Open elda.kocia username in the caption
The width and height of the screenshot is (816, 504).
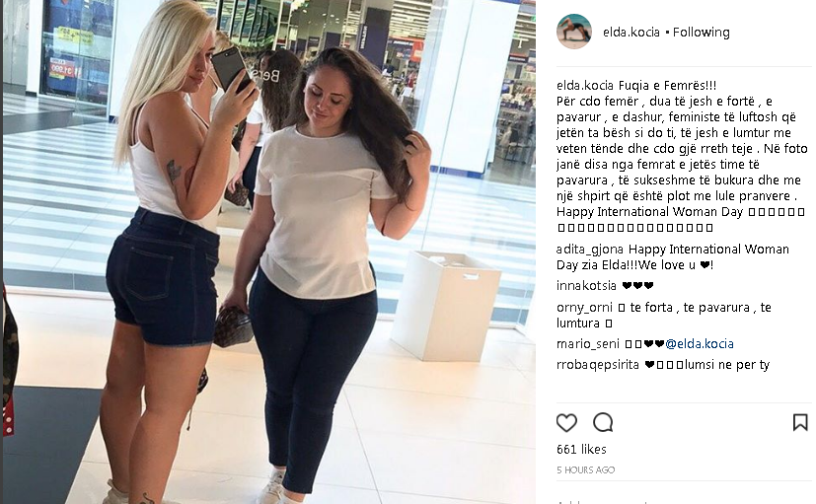[x=585, y=85]
